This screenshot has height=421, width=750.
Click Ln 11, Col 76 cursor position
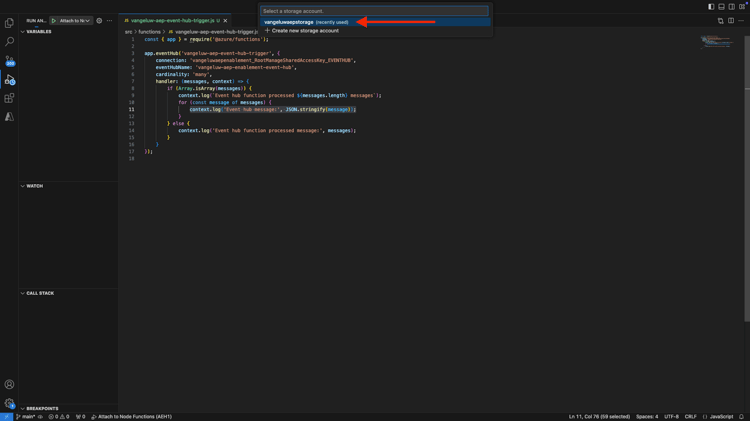tap(599, 417)
